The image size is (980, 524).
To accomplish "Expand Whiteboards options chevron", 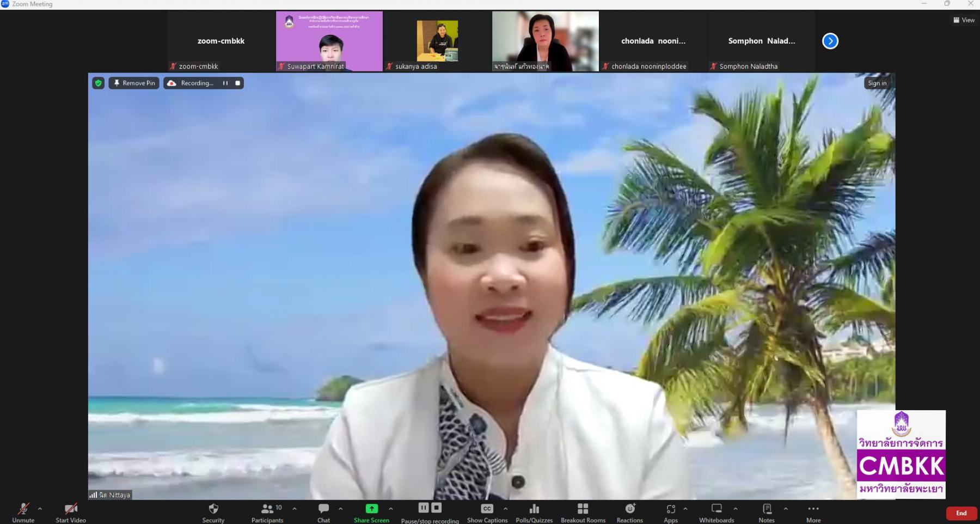I will click(736, 509).
